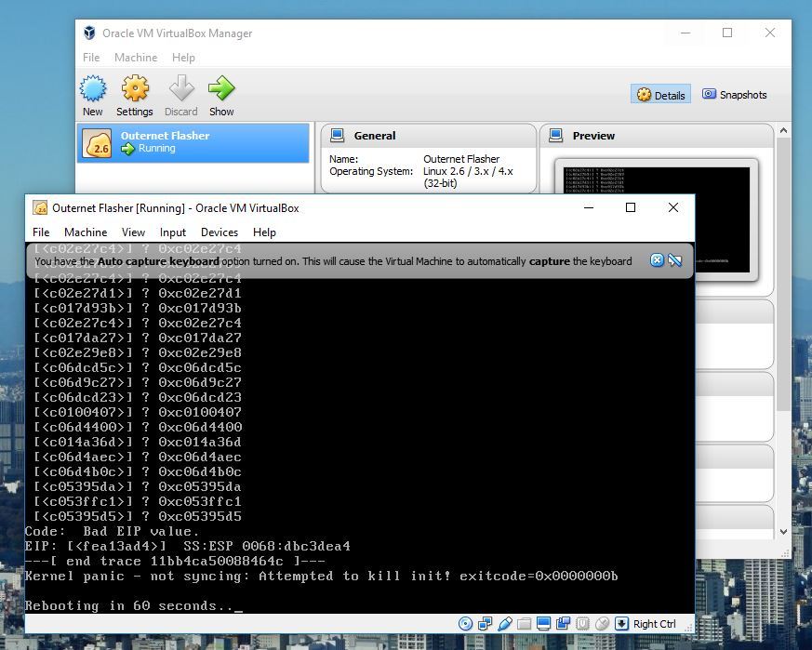Open the Devices menu in VM window
Viewport: 812px width, 650px height.
(x=220, y=232)
